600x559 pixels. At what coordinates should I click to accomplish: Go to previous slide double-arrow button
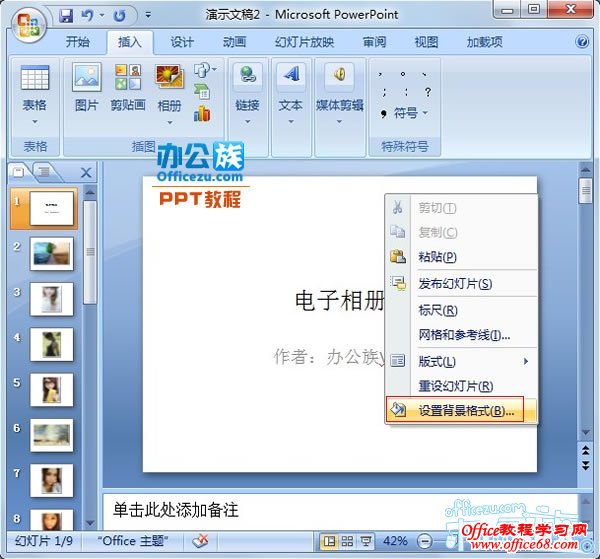585,450
